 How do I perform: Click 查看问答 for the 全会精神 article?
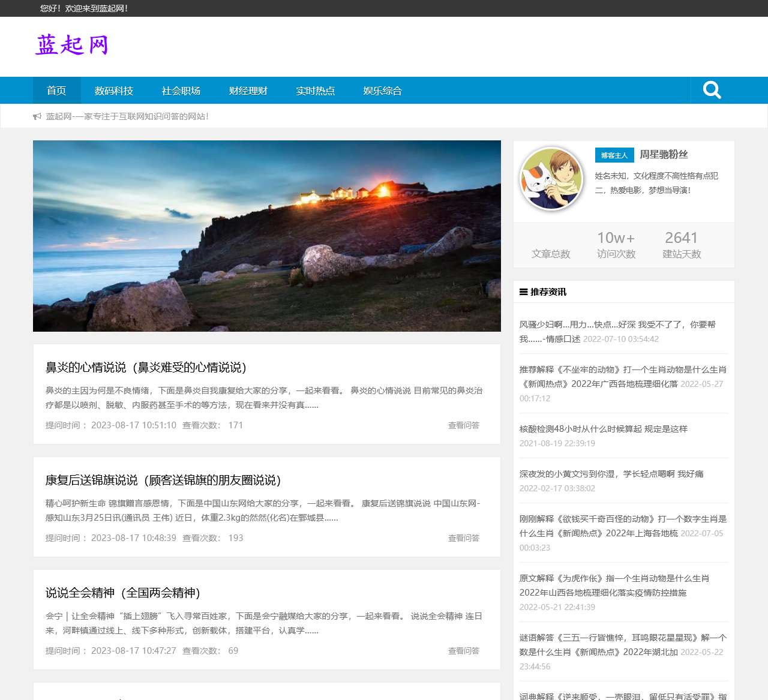[464, 651]
